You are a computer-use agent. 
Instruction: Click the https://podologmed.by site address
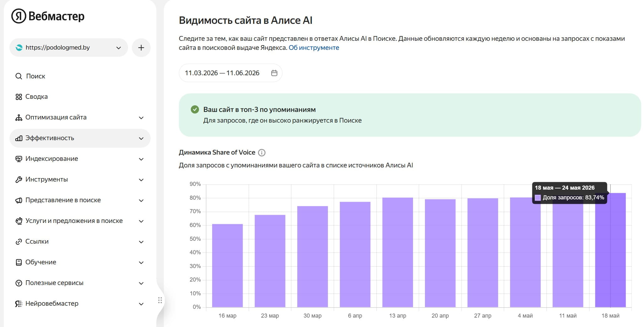tap(58, 48)
